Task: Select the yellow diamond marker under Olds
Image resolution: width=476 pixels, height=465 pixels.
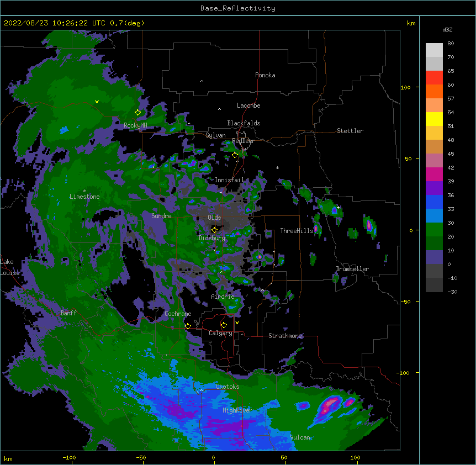Action: pos(214,230)
